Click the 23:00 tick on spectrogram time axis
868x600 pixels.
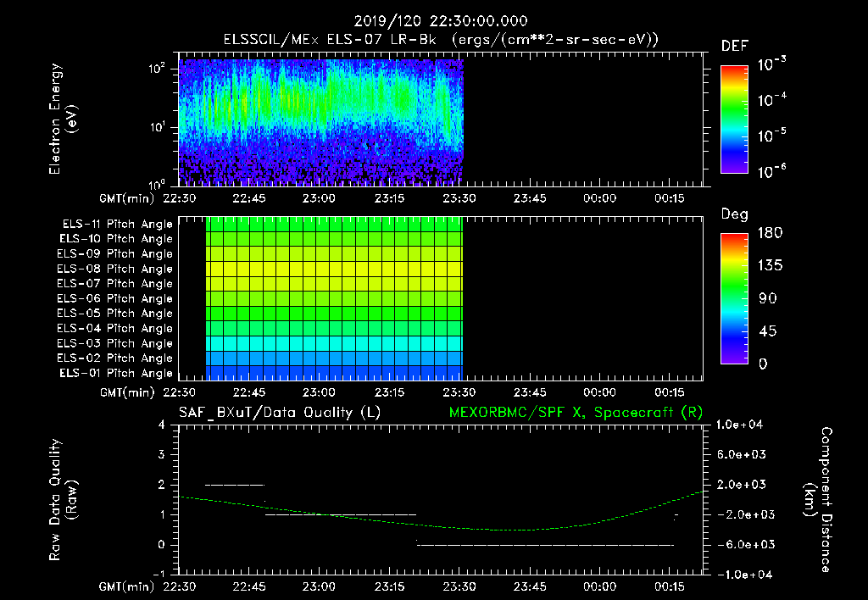319,198
